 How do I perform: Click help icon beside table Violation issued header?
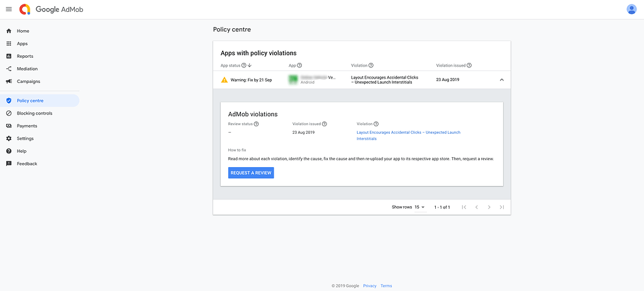469,65
